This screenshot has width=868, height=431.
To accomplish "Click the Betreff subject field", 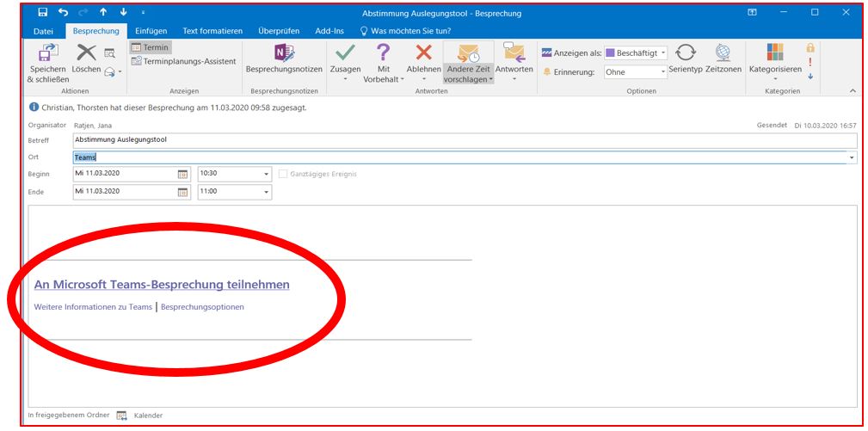I will [x=465, y=140].
